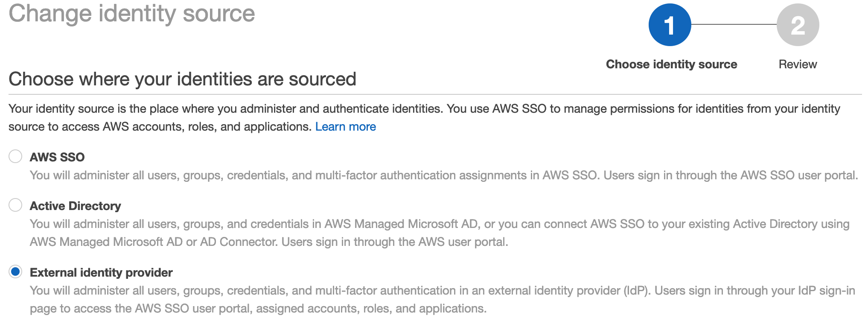
Task: Click the Active Directory option label
Action: pyautogui.click(x=76, y=206)
